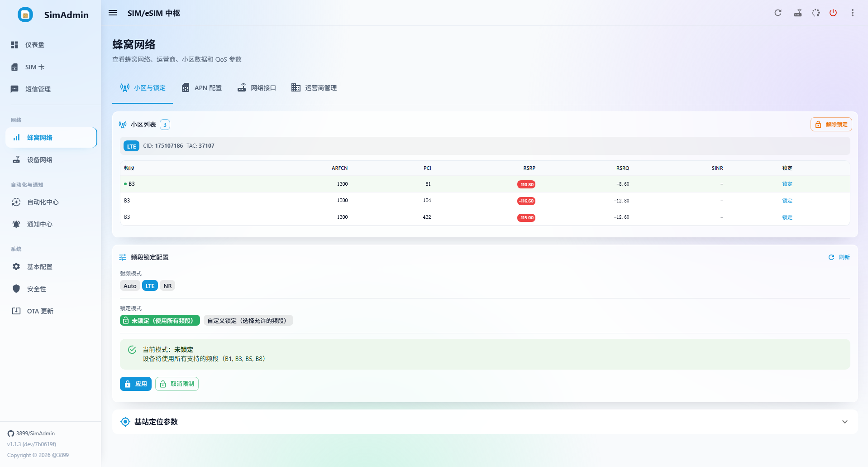Click the SIM/eSIM 中枢 title
The image size is (868, 467).
pos(154,13)
